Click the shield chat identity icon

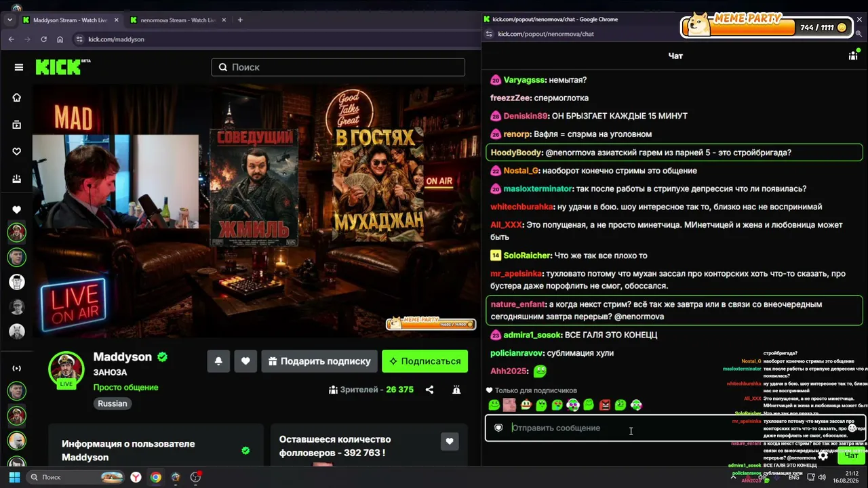(x=498, y=428)
